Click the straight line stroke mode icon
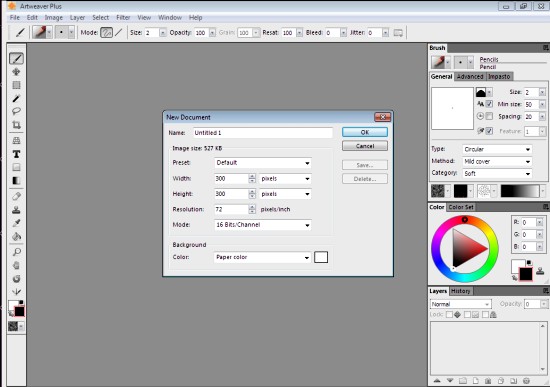The height and width of the screenshot is (387, 550). tap(119, 33)
